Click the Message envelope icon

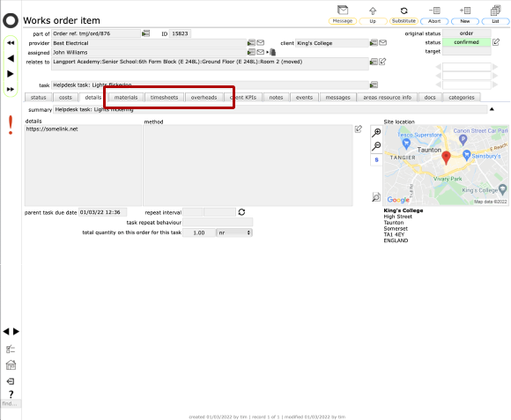[342, 10]
